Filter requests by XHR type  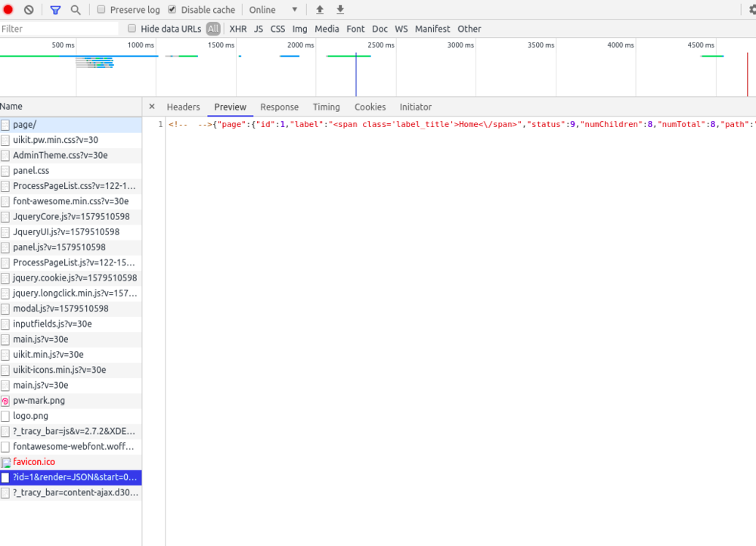click(238, 29)
